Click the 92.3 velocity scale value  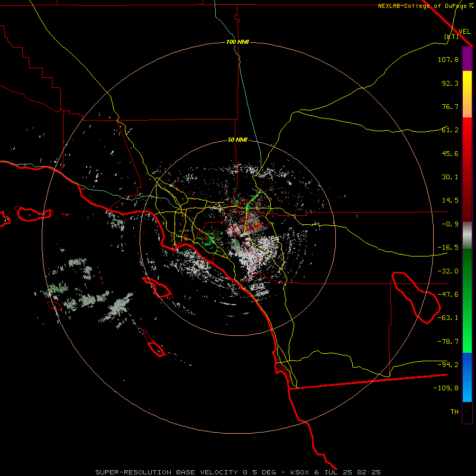(x=450, y=83)
